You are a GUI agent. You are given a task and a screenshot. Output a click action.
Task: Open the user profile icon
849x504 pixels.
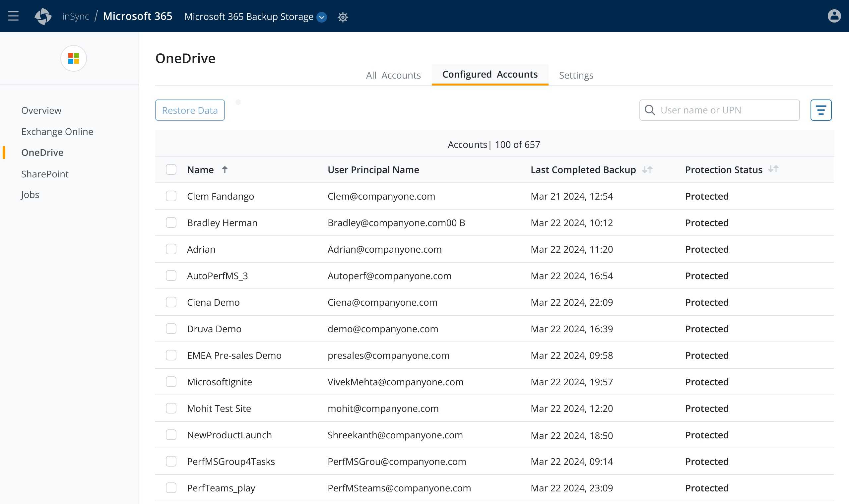pos(834,16)
